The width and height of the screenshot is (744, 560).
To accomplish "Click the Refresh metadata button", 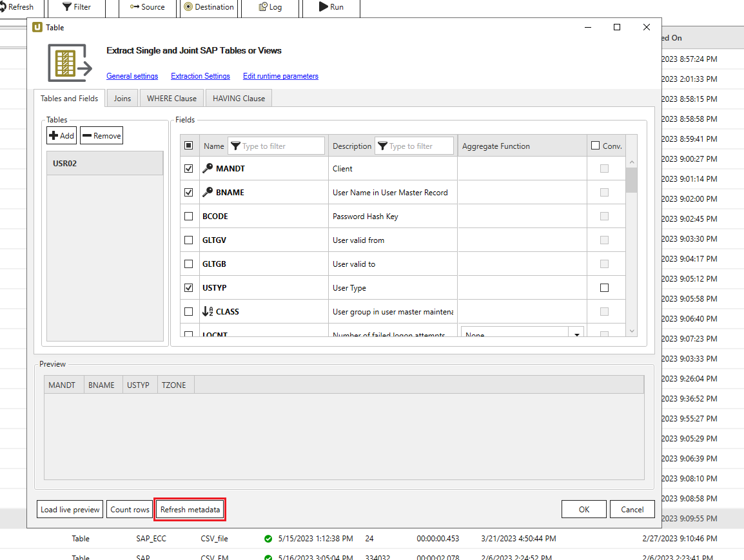I will coord(190,509).
